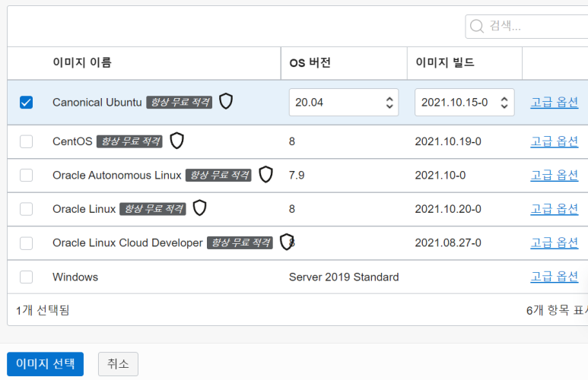Tick the Oracle Linux 8 (2021.10.20-0) checkbox
This screenshot has width=588, height=380.
(x=27, y=209)
